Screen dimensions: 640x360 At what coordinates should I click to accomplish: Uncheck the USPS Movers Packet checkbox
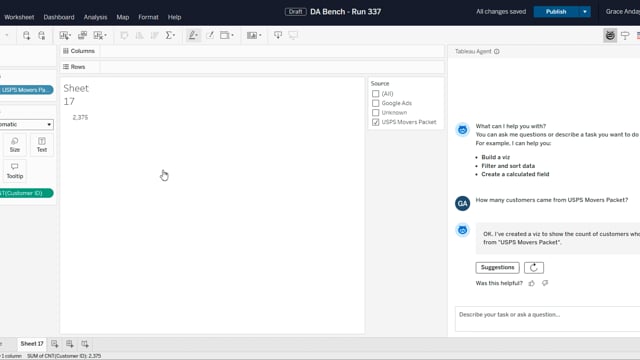click(376, 122)
